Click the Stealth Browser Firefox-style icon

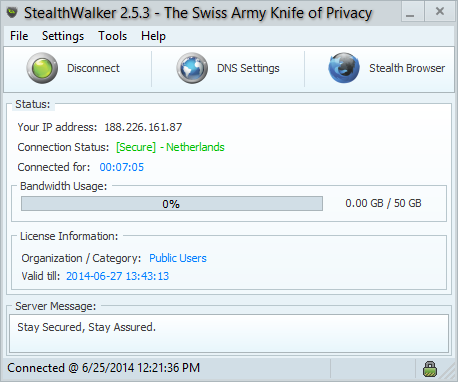344,68
